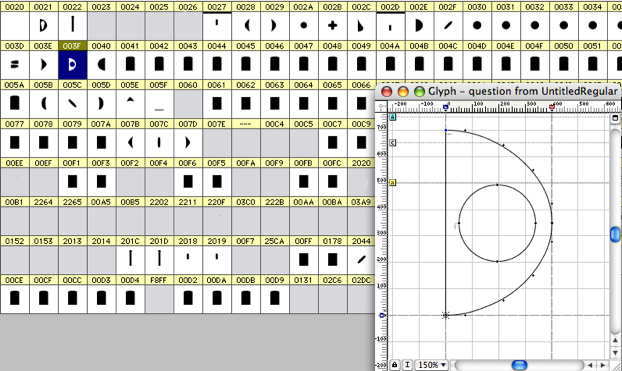
Task: Click the I-beam meter mode icon
Action: coord(407,365)
